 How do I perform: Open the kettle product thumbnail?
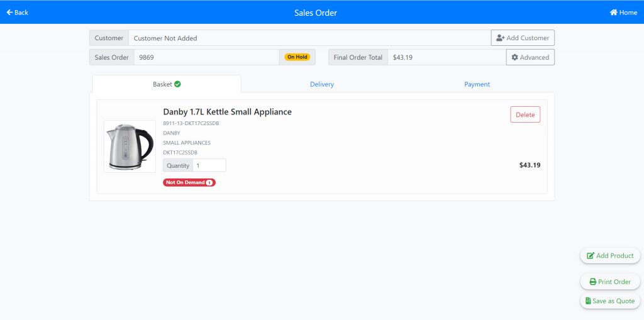[130, 146]
